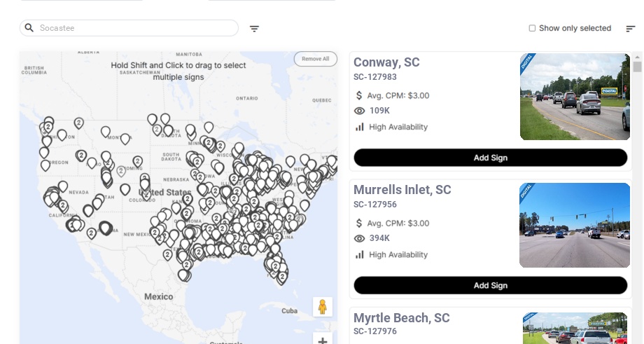
Task: Click the sign list scrollbar thumb
Action: coord(637,67)
